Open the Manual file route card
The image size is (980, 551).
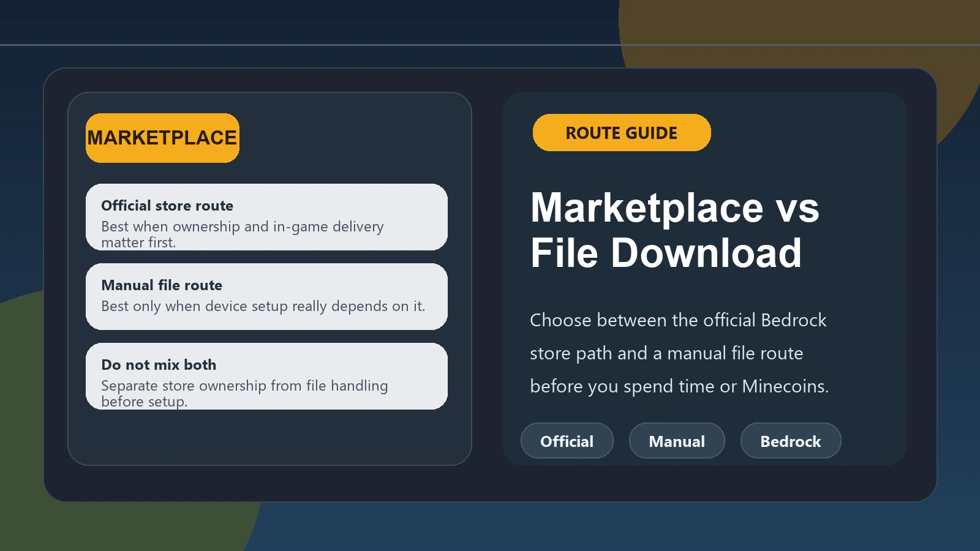(266, 296)
